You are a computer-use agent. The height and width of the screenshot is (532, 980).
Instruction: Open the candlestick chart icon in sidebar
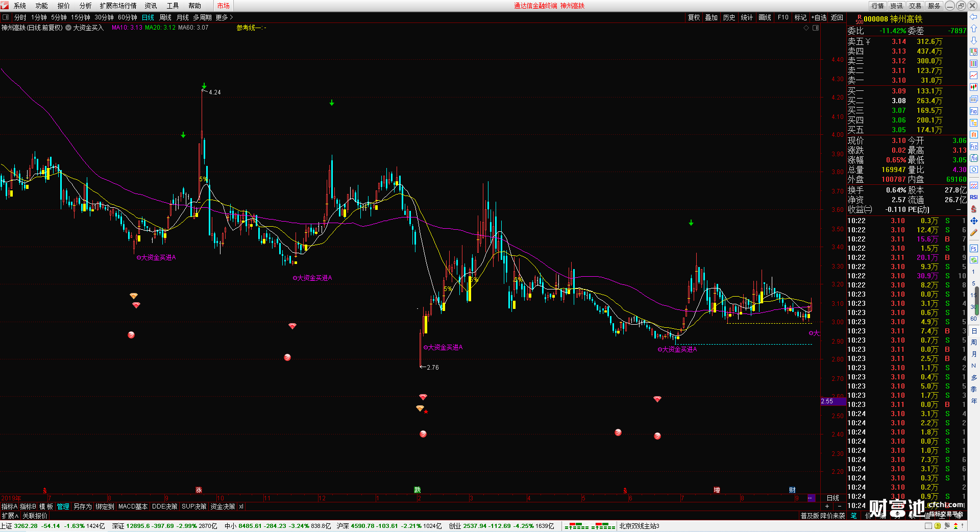[x=973, y=87]
